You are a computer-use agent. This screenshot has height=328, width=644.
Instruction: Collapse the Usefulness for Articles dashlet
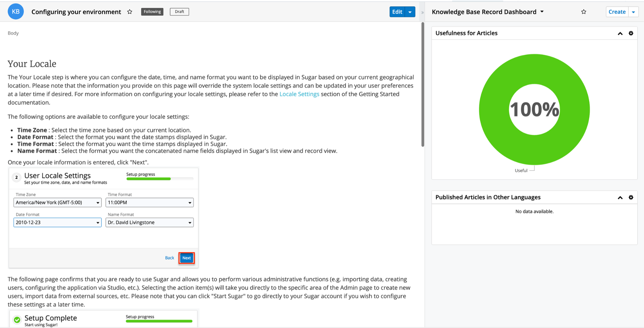click(x=620, y=33)
